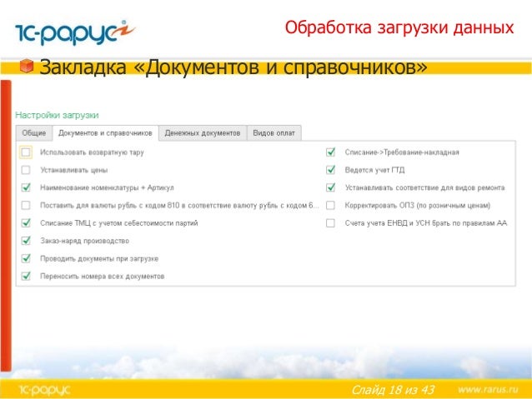The width and height of the screenshot is (532, 399).
Task: Uncheck Наименование номенклатуры + Артикул
Action: [x=26, y=187]
